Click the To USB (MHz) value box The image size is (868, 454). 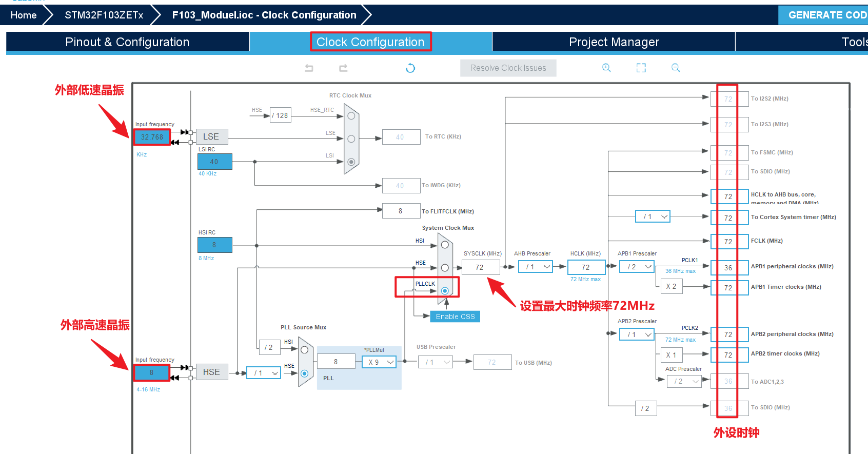[492, 362]
